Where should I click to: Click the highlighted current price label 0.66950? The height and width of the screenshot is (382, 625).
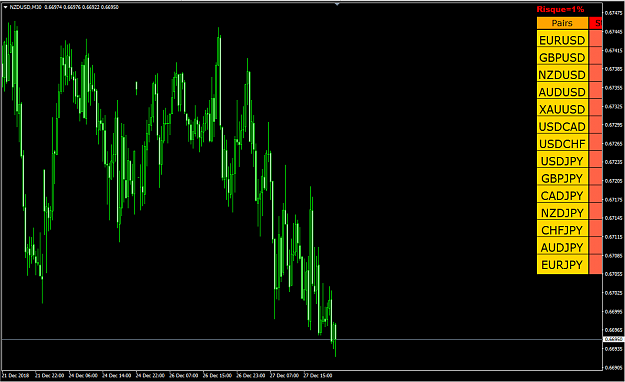(x=614, y=339)
